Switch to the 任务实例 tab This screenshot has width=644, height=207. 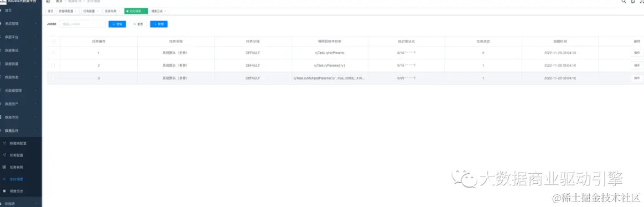pyautogui.click(x=112, y=12)
